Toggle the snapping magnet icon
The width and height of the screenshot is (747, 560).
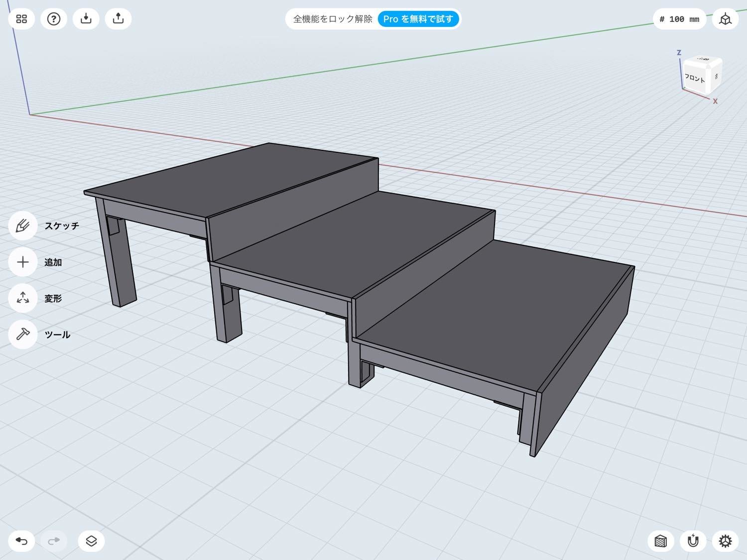pyautogui.click(x=693, y=541)
